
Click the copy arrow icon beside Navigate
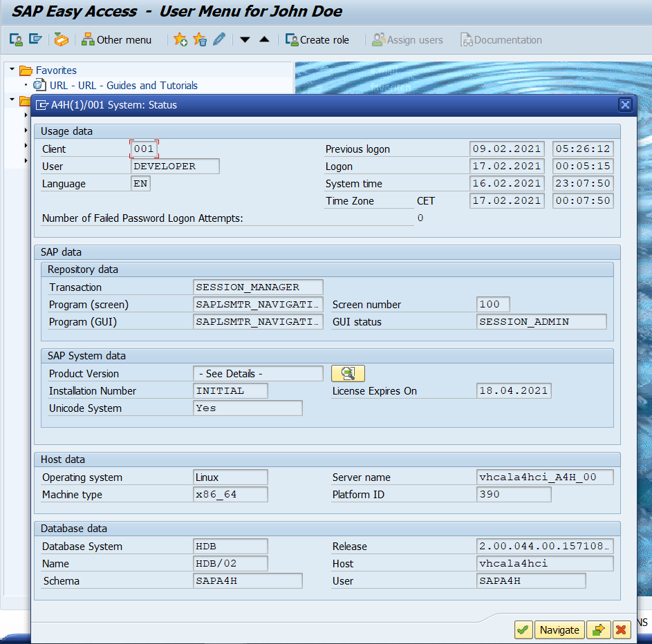pos(599,629)
